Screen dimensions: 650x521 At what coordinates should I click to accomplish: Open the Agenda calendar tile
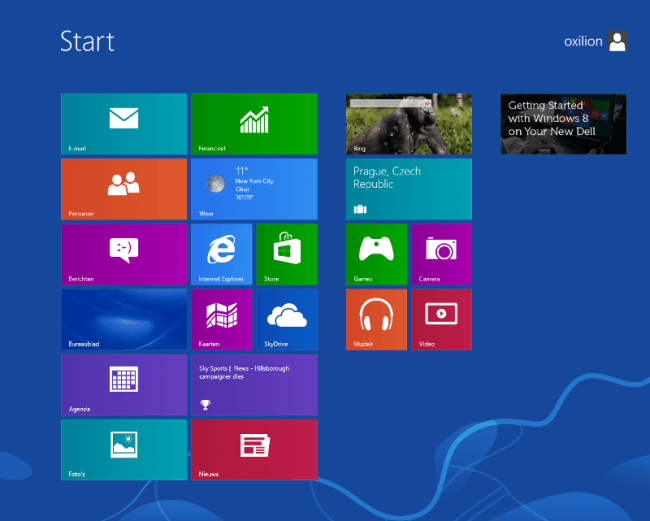(124, 384)
